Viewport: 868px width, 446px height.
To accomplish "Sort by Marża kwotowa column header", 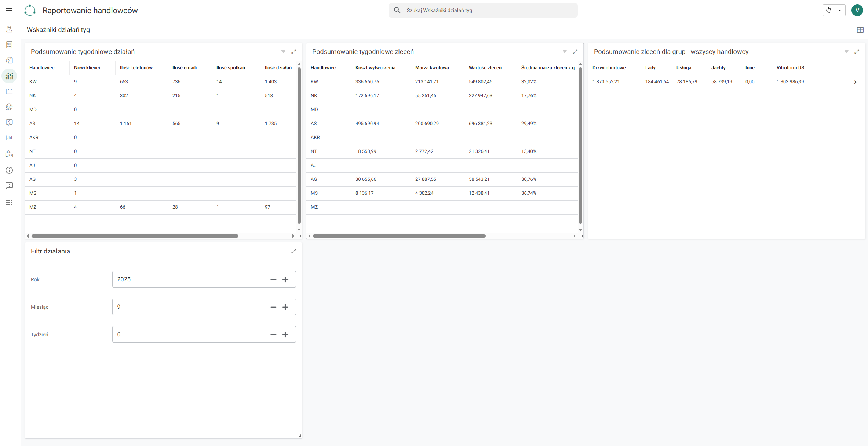I will (432, 68).
